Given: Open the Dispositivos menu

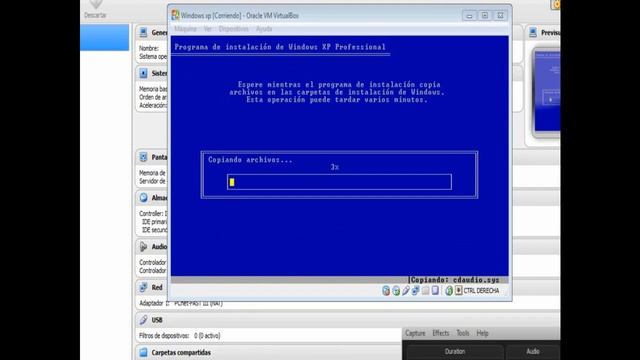Looking at the screenshot, I should [x=233, y=29].
